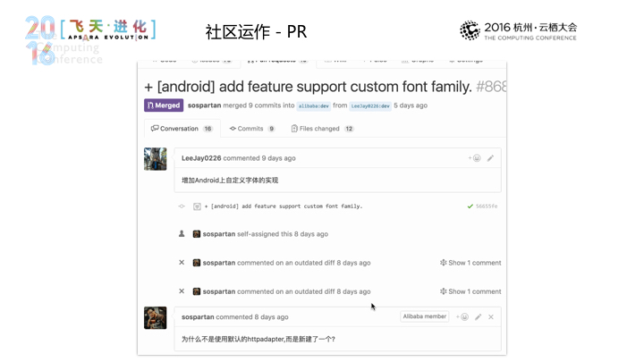Open the alibaba:dev branch label
The width and height of the screenshot is (644, 362).
tap(313, 105)
